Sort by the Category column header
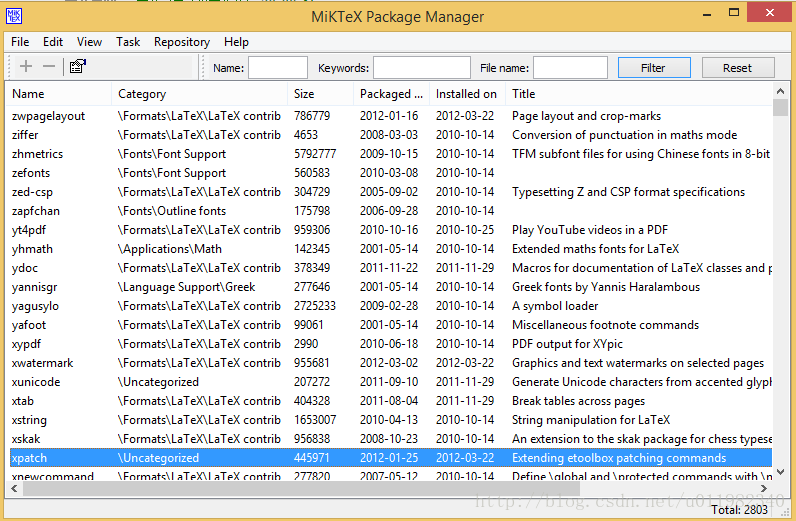The height and width of the screenshot is (521, 796). pos(199,94)
